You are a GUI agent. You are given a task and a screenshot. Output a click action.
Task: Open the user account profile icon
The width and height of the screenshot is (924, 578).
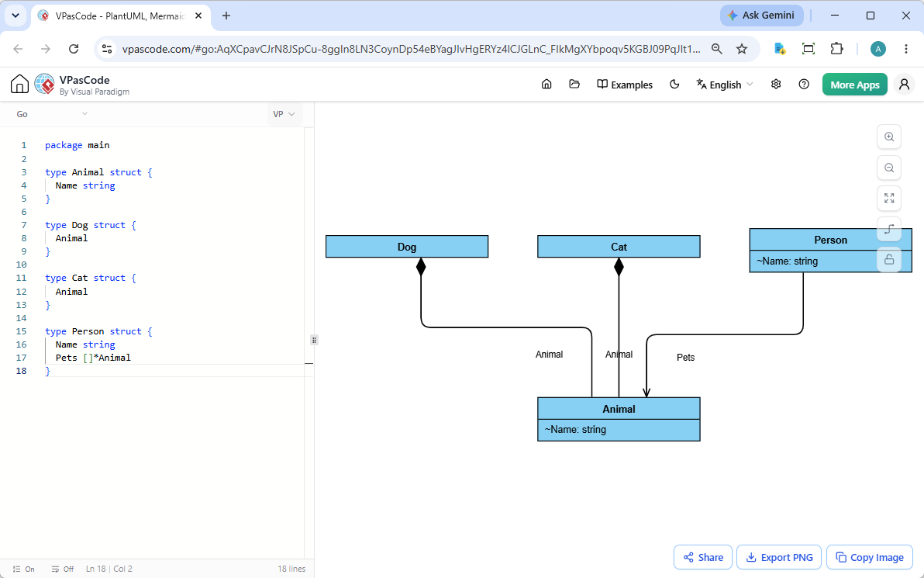click(x=904, y=85)
